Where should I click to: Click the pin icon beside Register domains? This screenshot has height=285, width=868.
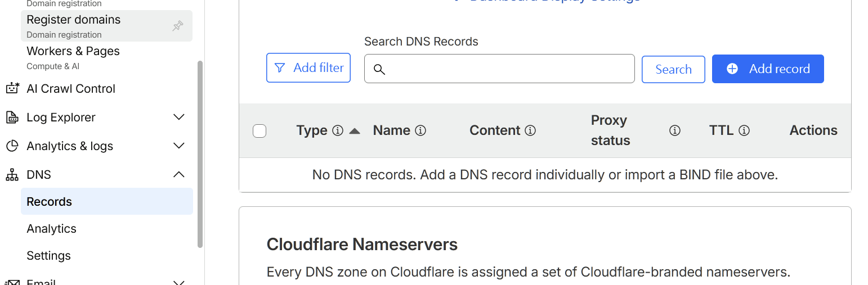pyautogui.click(x=178, y=26)
